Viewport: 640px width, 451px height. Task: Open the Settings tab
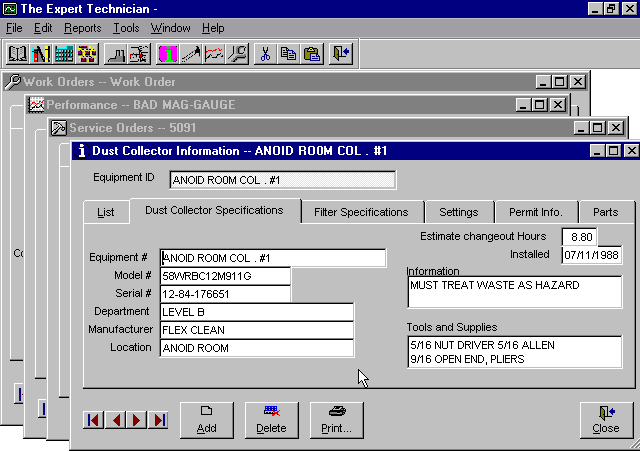pyautogui.click(x=459, y=212)
